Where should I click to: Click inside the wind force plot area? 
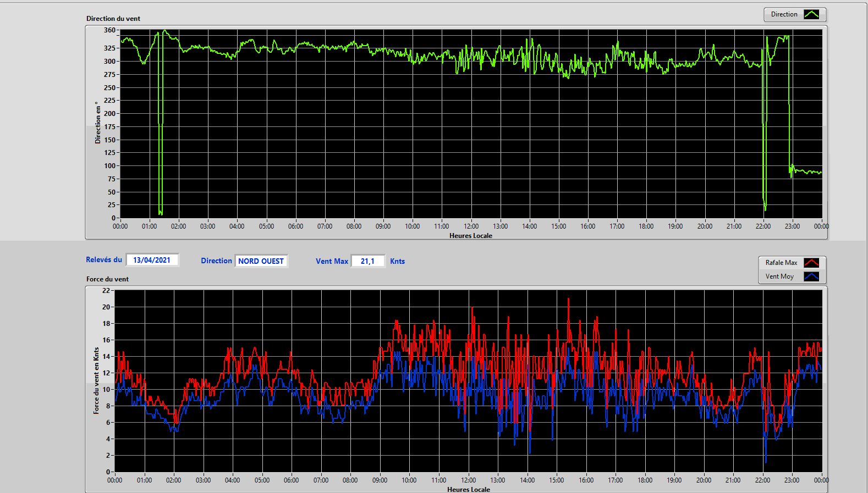pyautogui.click(x=468, y=381)
